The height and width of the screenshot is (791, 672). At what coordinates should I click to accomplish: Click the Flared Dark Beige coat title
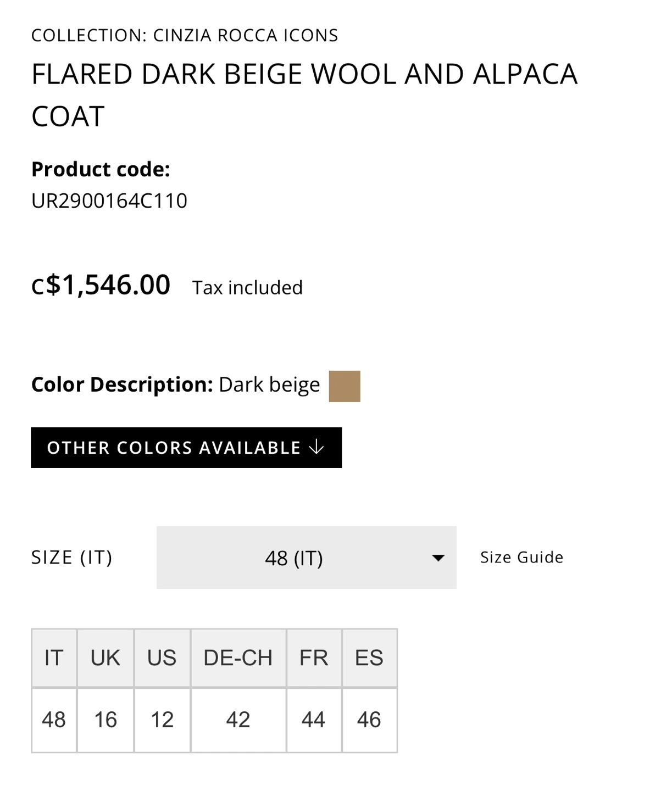coord(304,94)
